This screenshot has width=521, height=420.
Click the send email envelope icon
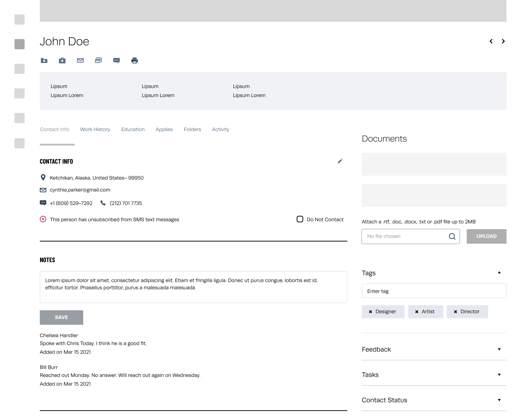pyautogui.click(x=80, y=61)
